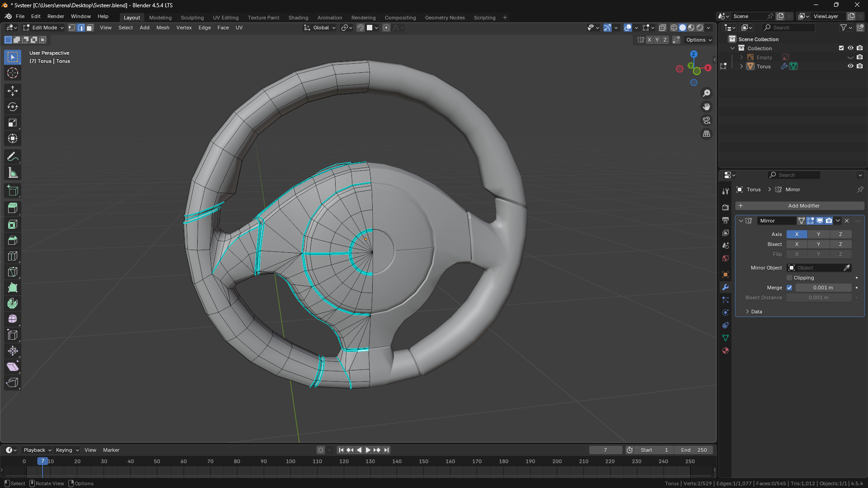Open the Edit Mode dropdown

tap(43, 28)
